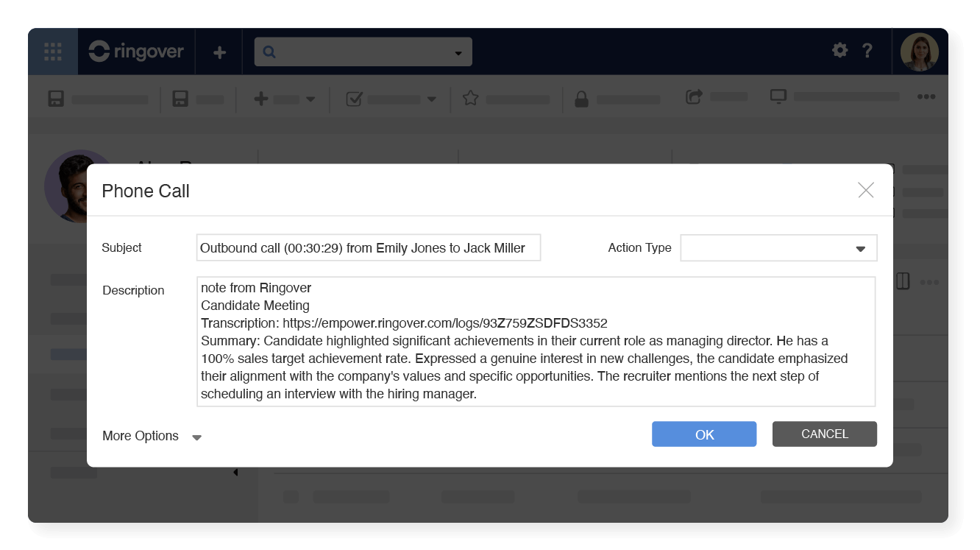Open the ellipsis more actions menu
Screen dimensions: 980x550
coord(926,96)
